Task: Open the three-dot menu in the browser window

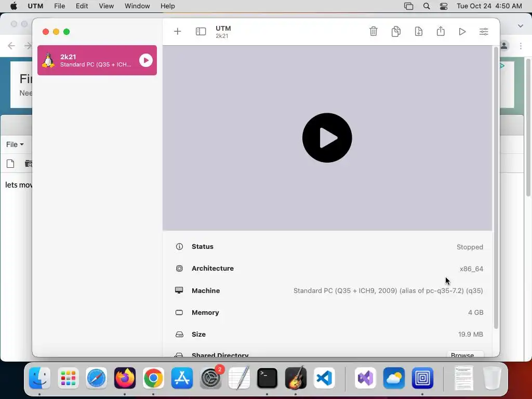Action: [x=521, y=46]
